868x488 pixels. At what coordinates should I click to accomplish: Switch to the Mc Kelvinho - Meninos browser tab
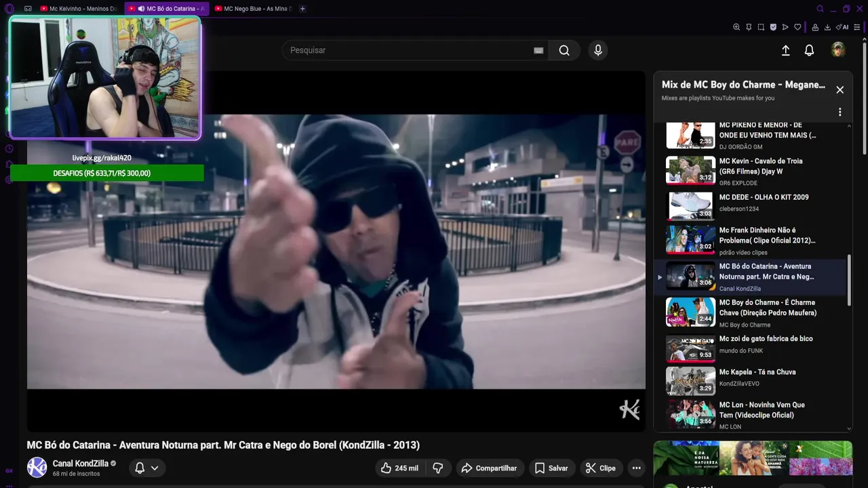tap(78, 9)
